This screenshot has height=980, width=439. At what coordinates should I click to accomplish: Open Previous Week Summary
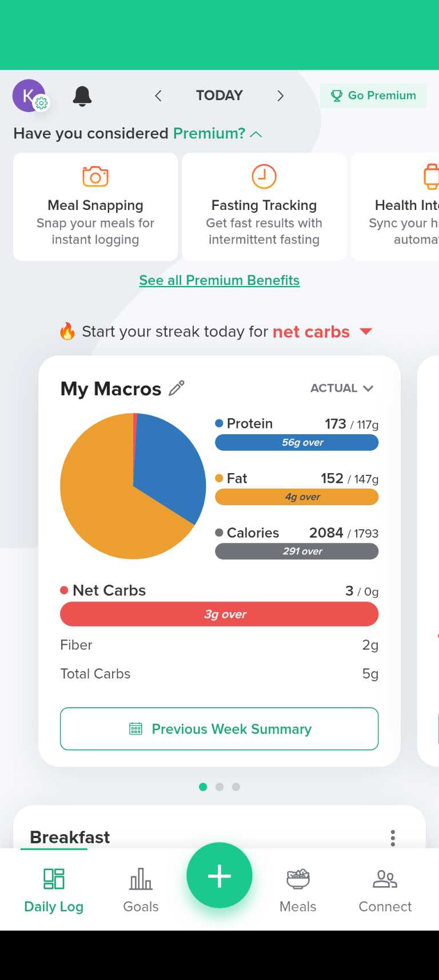tap(219, 729)
